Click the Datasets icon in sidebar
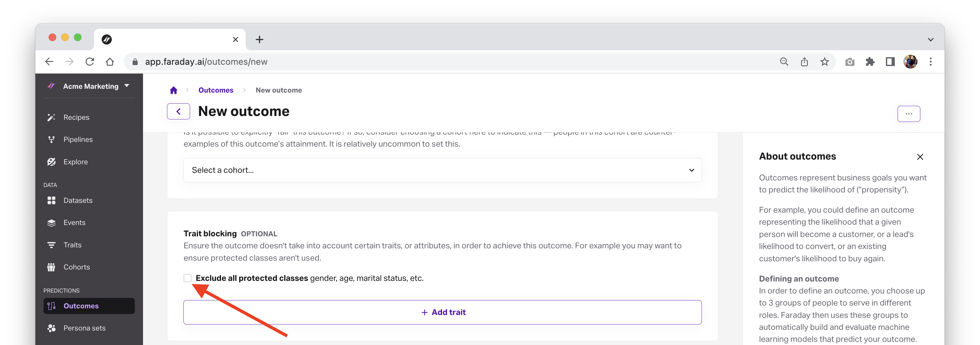This screenshot has height=345, width=980. click(52, 201)
